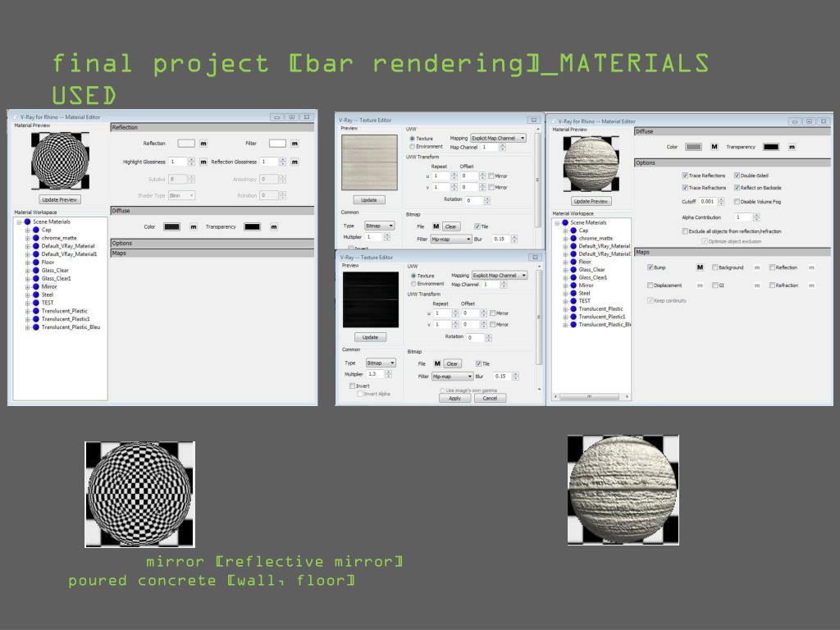Toggle the Double-Sided option
The width and height of the screenshot is (840, 630).
pos(737,176)
